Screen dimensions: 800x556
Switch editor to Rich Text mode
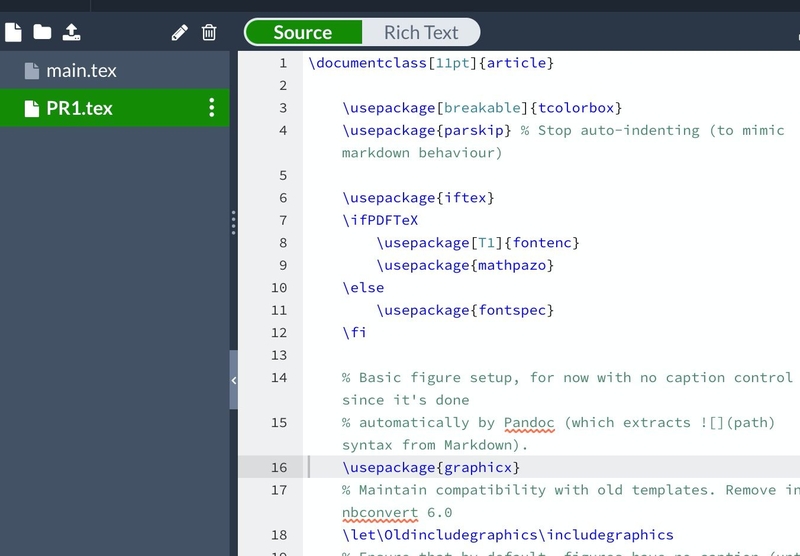pos(421,33)
